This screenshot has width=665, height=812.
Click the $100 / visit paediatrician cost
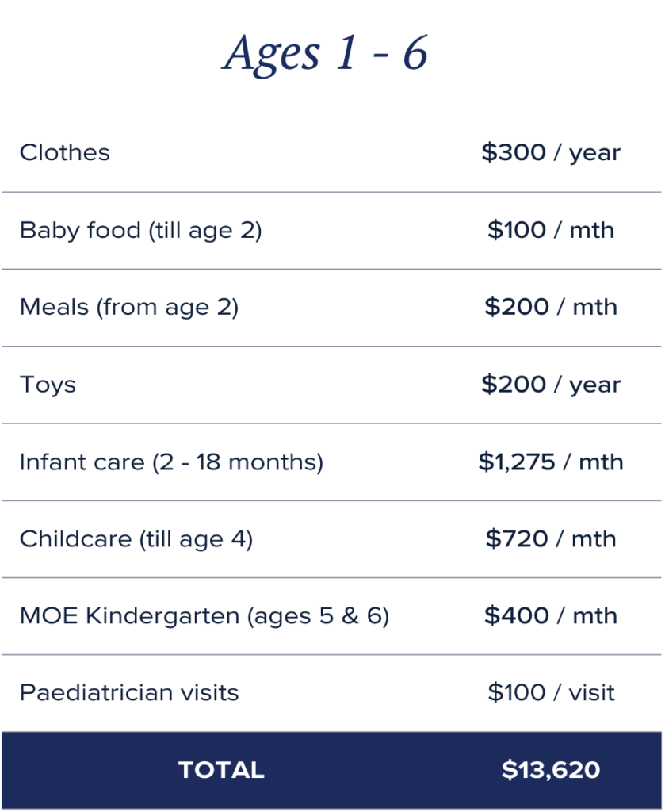(x=551, y=693)
